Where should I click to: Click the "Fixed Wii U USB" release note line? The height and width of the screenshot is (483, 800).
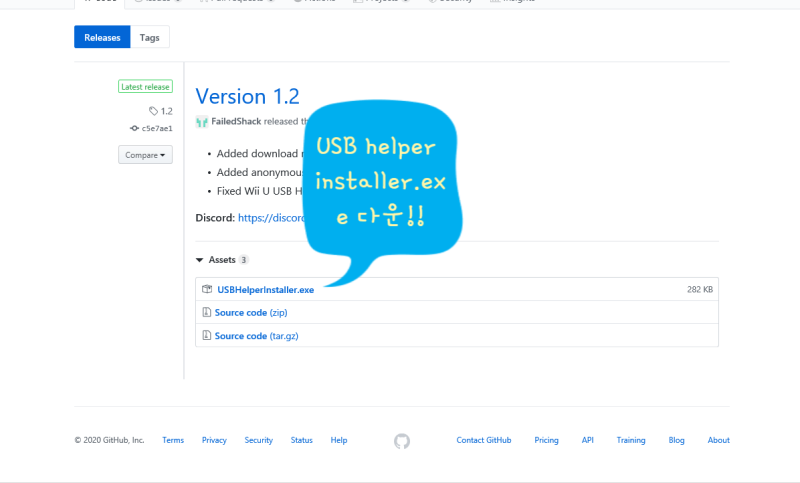260,191
